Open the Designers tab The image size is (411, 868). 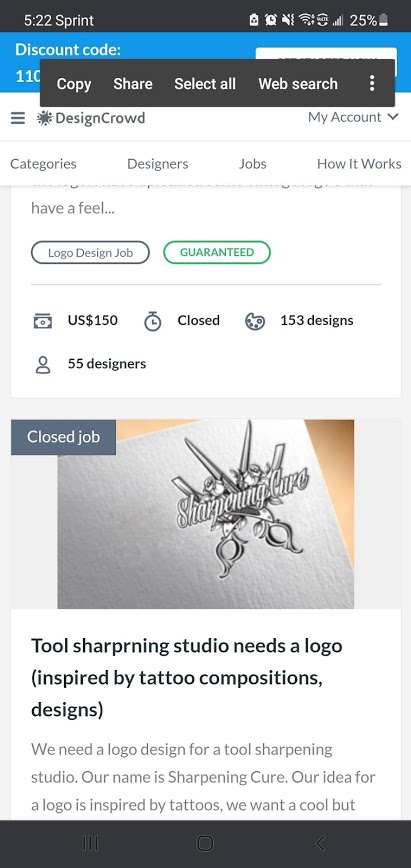158,164
